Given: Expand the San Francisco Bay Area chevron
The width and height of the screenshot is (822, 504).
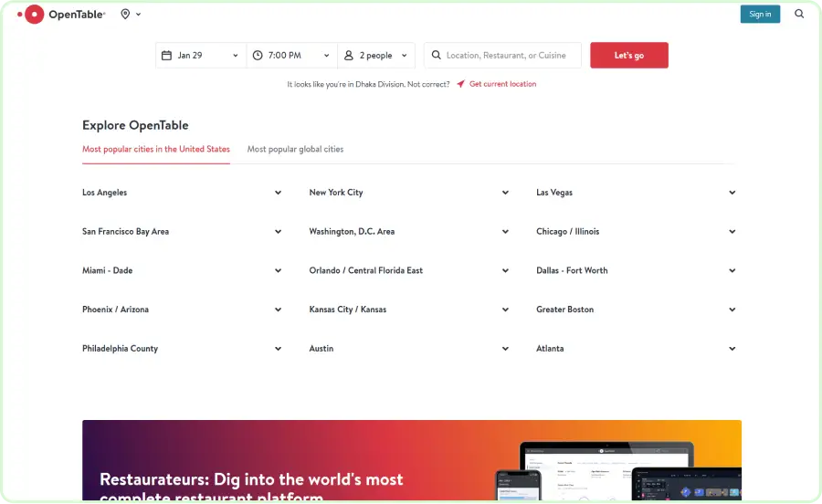Looking at the screenshot, I should (278, 232).
